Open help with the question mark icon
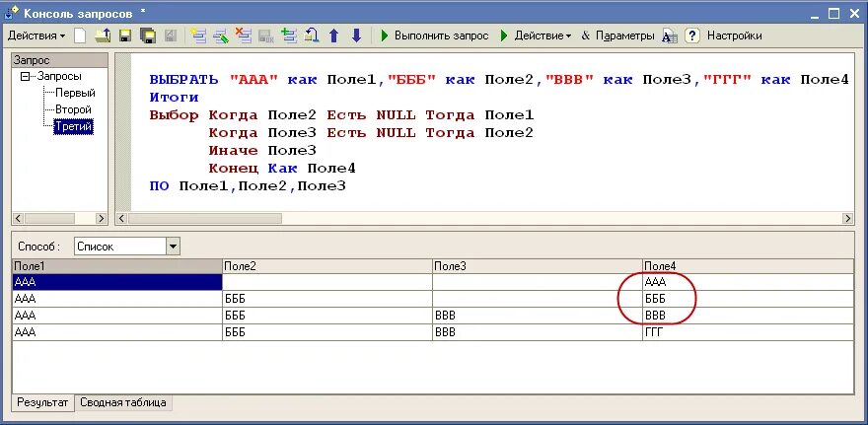 pyautogui.click(x=692, y=35)
